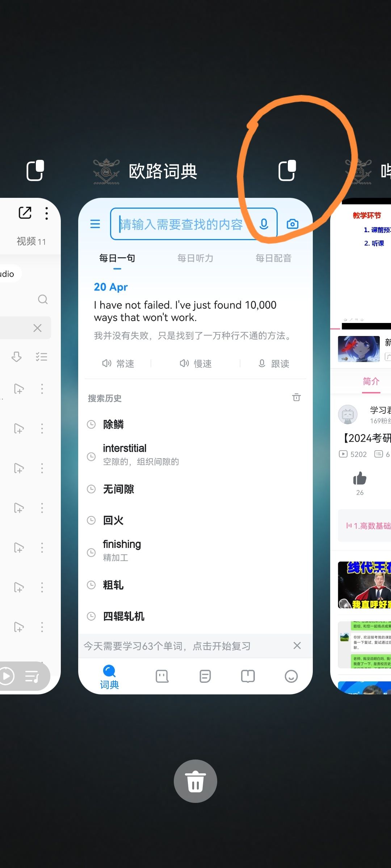
Task: Tap the uploader avatar in the right app
Action: [348, 414]
